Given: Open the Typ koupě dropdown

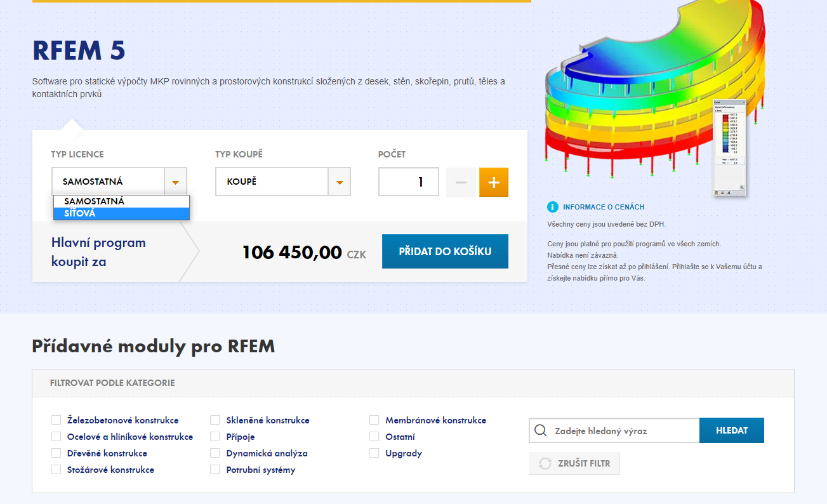Looking at the screenshot, I should (283, 182).
